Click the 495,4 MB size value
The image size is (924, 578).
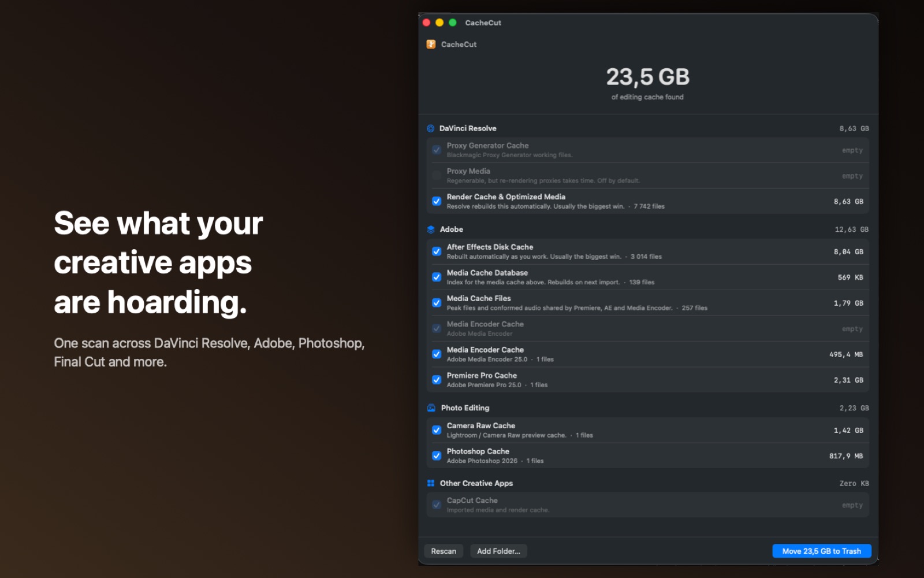coord(846,355)
